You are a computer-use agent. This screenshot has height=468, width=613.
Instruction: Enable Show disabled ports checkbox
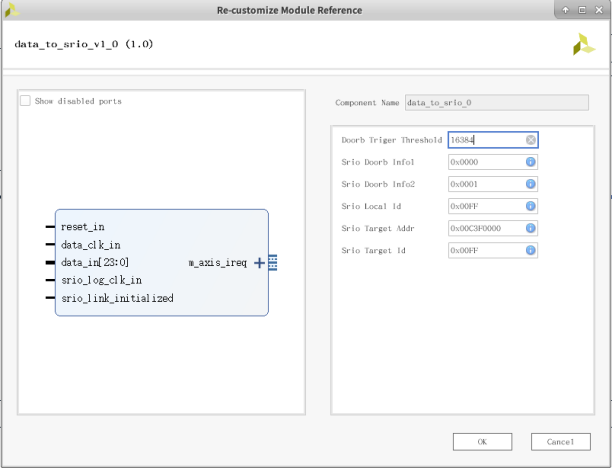(26, 101)
